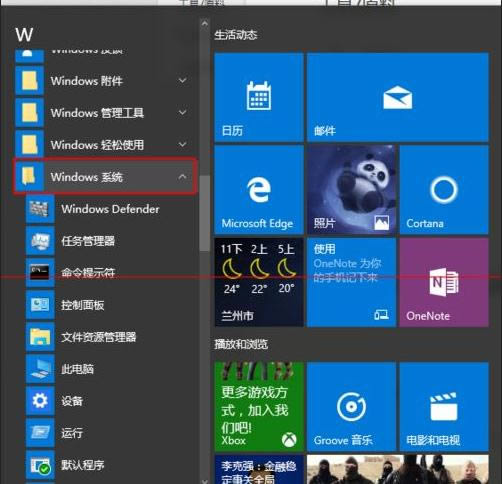Click the Windows 轻松使用 folder icon

pyautogui.click(x=29, y=145)
